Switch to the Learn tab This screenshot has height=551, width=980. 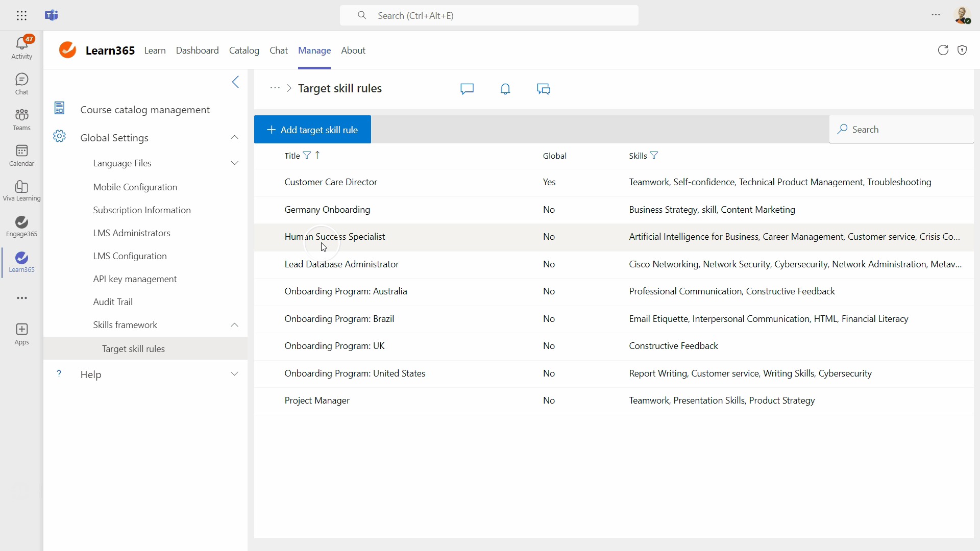155,51
